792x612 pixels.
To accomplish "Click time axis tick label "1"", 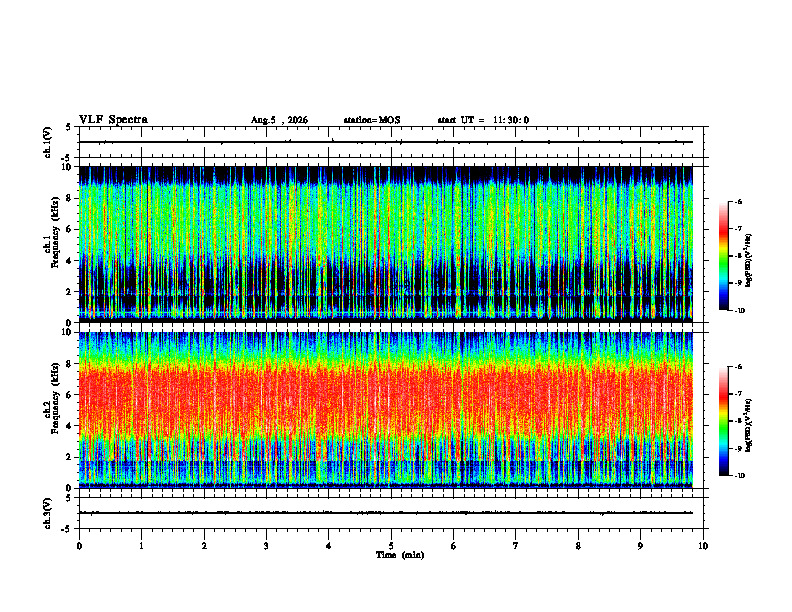I will pos(141,546).
